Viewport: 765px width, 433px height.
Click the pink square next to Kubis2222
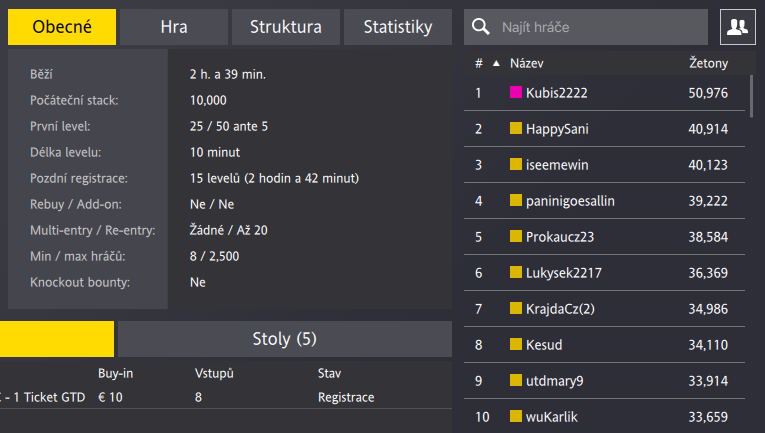pyautogui.click(x=516, y=92)
